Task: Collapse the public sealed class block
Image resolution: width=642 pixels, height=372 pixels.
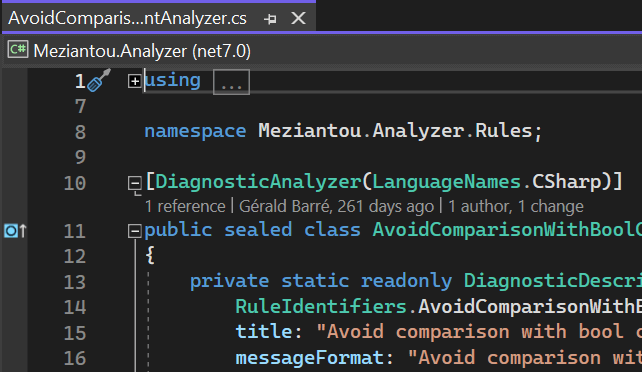Action: point(134,231)
